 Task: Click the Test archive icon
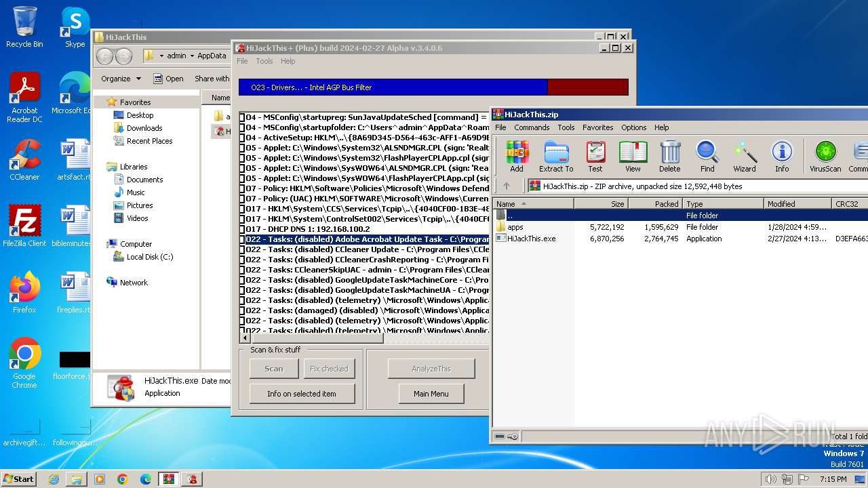pos(595,157)
